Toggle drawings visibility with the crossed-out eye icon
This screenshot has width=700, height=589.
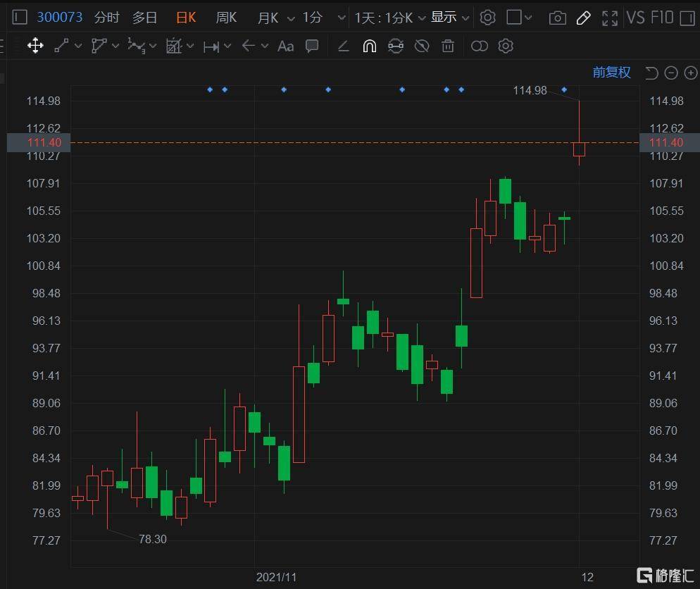coord(421,46)
